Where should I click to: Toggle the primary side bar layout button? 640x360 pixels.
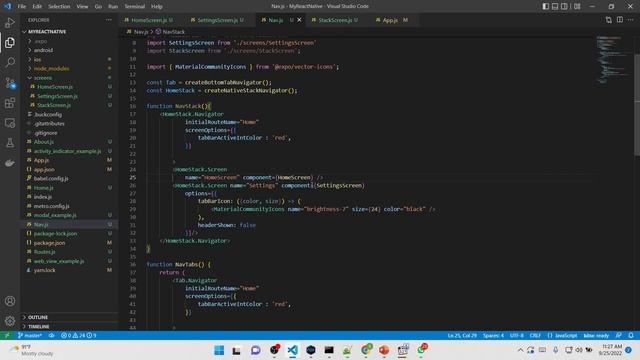[x=546, y=7]
